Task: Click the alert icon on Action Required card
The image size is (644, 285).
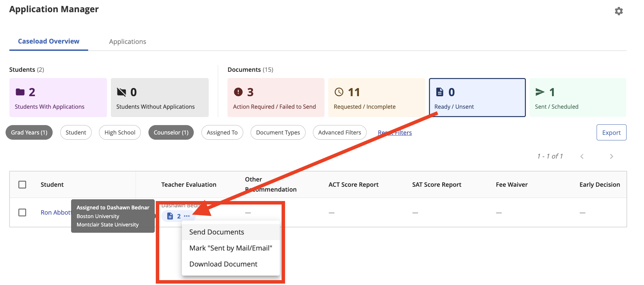Action: [x=238, y=92]
